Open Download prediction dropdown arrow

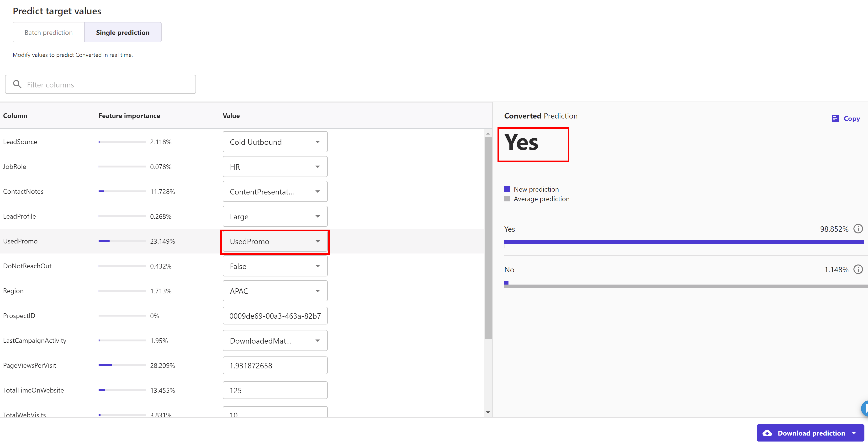click(x=854, y=433)
